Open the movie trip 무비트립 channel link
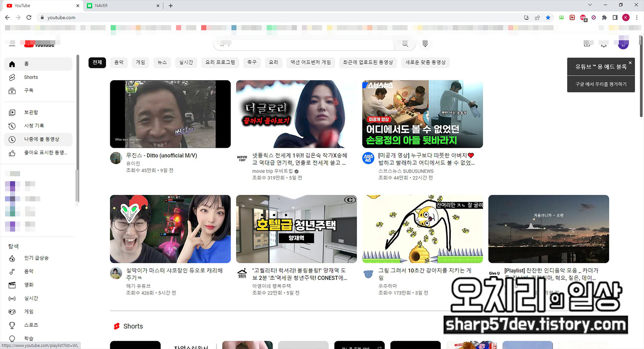The image size is (644, 349). click(273, 171)
